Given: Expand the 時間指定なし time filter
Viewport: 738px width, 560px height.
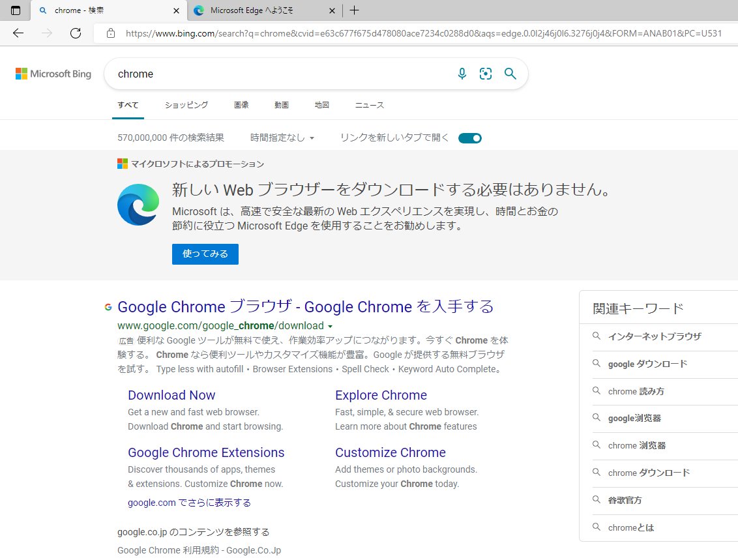Looking at the screenshot, I should click(x=282, y=138).
